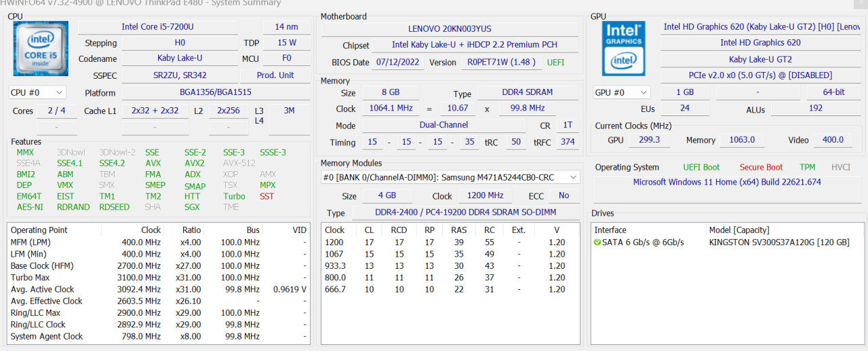Image resolution: width=868 pixels, height=351 pixels.
Task: Click the memory Type DDR4 SDRAM field
Action: coord(528,93)
